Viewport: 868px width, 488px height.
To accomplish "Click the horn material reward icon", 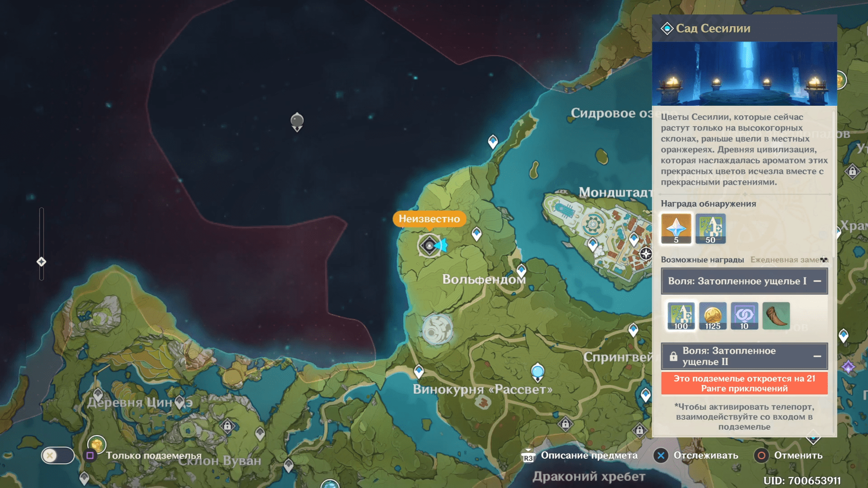I will 776,316.
